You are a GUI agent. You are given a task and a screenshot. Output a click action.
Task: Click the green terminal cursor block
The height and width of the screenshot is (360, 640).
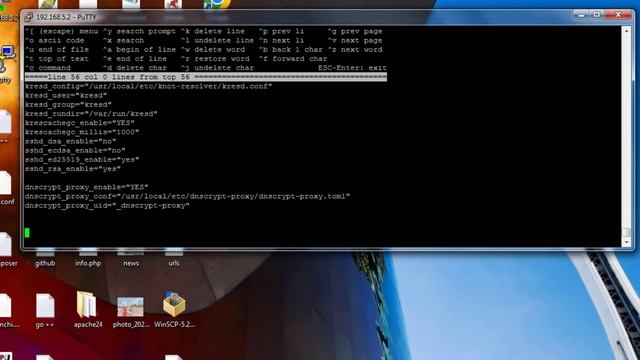pos(27,233)
